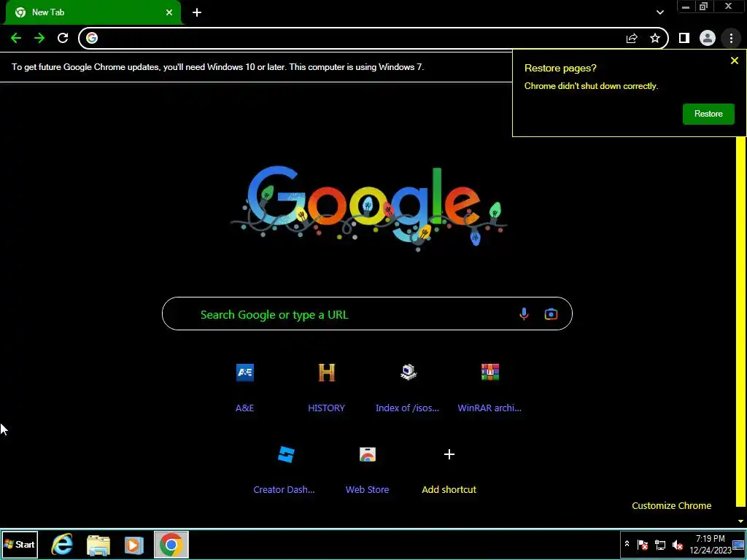
Task: Open the Web Store shortcut icon
Action: tap(368, 454)
